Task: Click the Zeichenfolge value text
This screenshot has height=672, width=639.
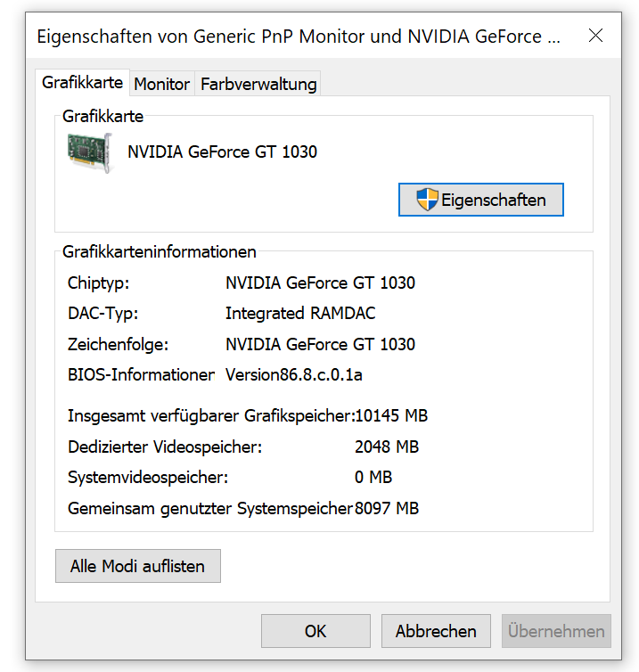Action: coord(321,345)
